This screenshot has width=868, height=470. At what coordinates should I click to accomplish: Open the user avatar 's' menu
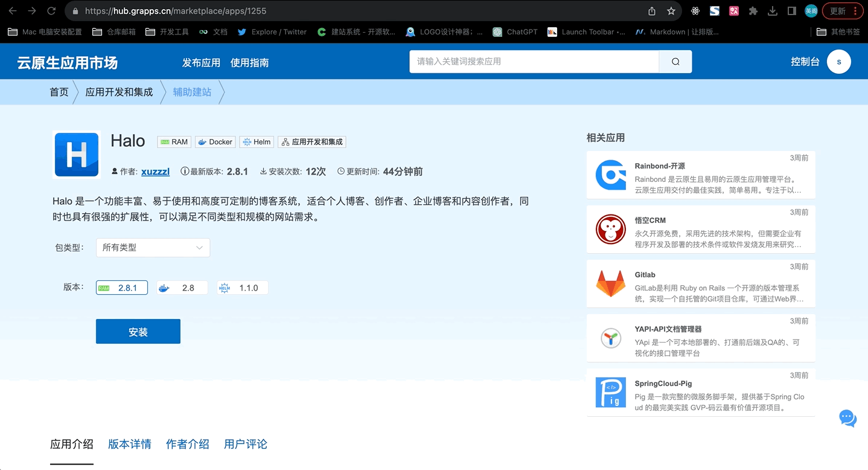tap(839, 62)
